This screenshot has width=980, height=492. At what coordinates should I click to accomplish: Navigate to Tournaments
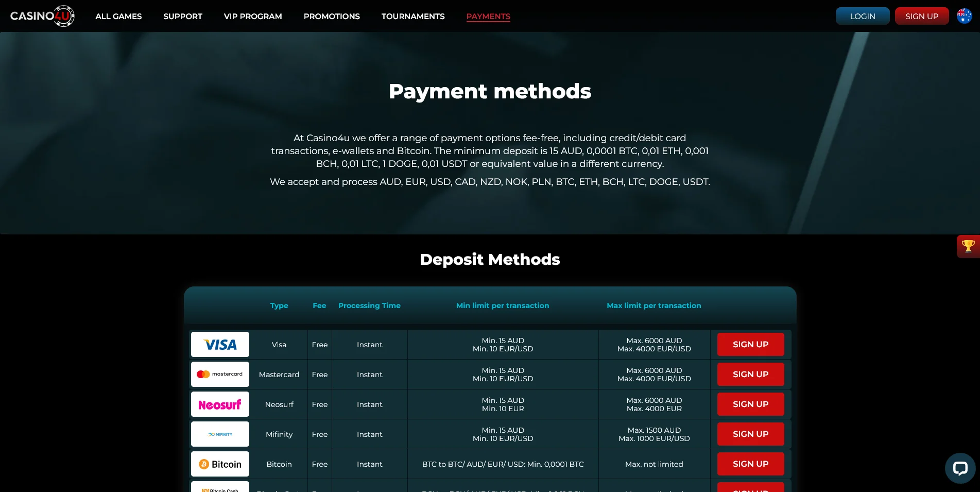point(413,16)
